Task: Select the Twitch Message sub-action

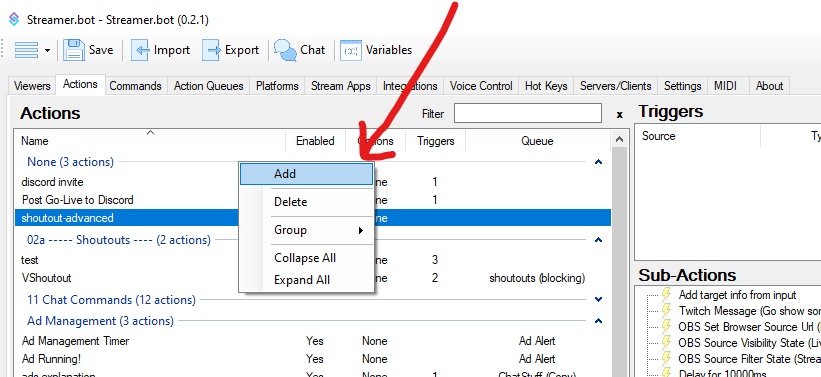Action: coord(750,311)
